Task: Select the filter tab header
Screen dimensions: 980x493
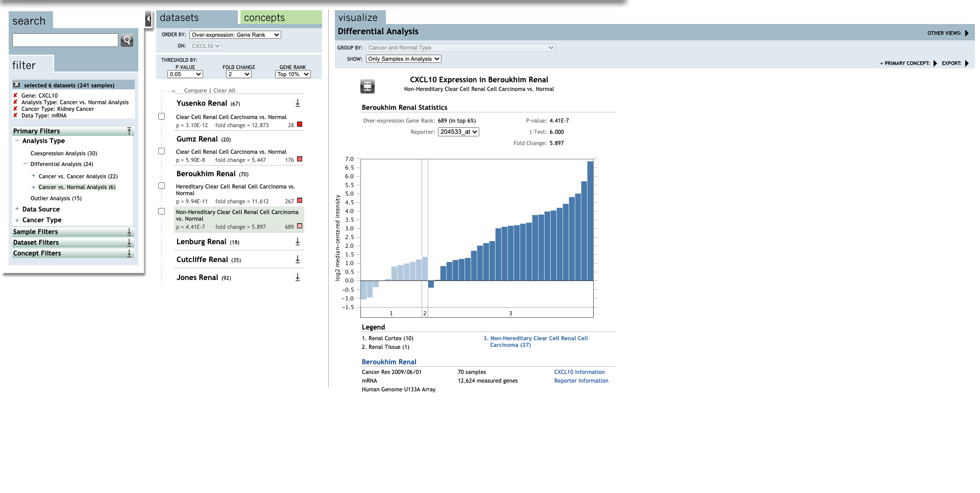Action: (x=31, y=64)
